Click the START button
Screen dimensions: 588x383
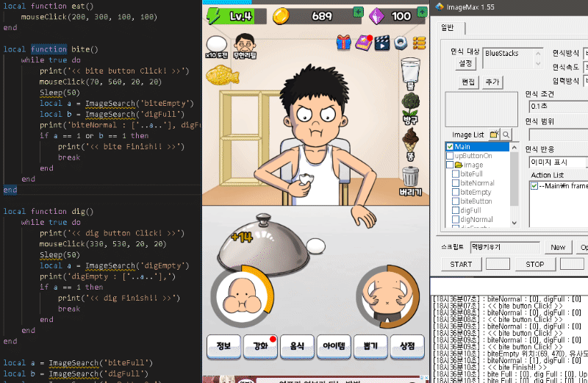(x=461, y=265)
